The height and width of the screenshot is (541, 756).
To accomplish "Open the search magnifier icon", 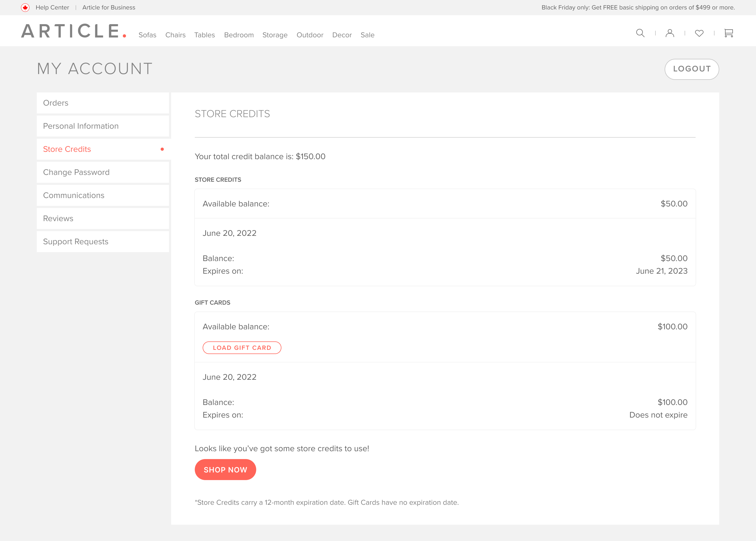I will 640,33.
